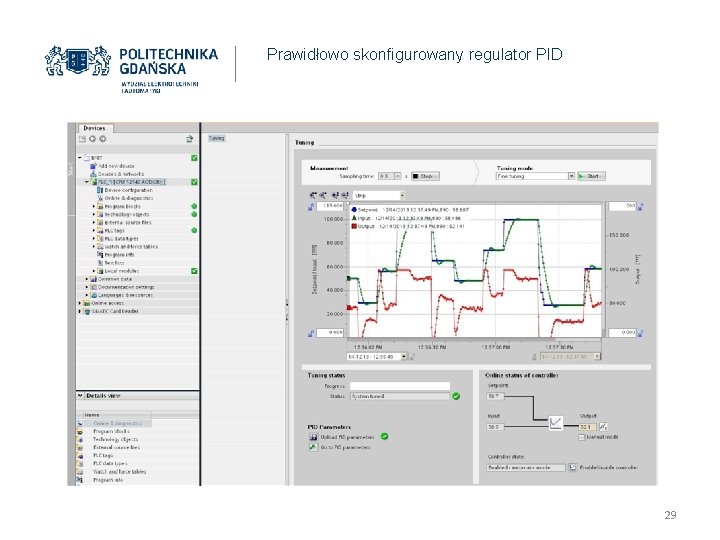Toggle the lower-right output axis lock icon

click(x=641, y=333)
